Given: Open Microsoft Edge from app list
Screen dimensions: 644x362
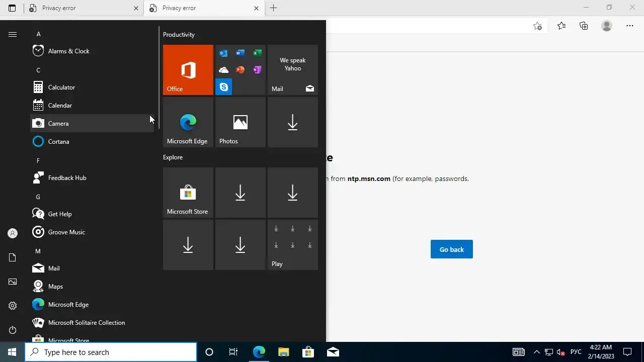Looking at the screenshot, I should pos(92,304).
